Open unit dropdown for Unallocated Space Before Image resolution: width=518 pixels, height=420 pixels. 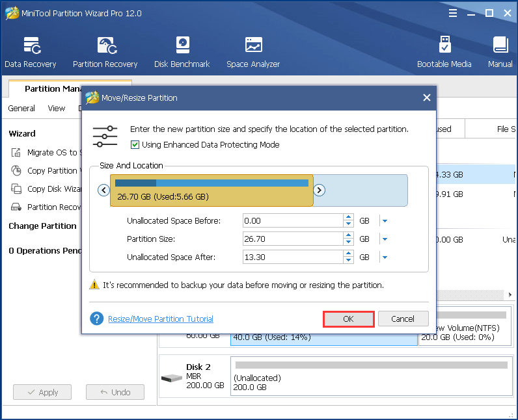tap(385, 220)
